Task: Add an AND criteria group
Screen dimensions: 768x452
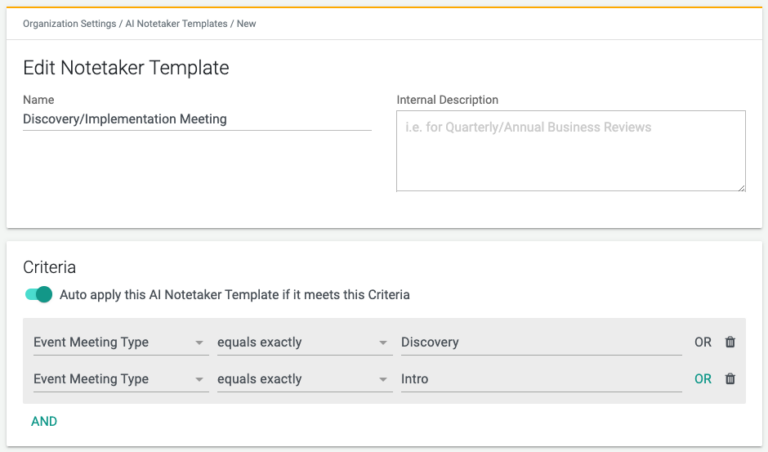Action: point(44,421)
